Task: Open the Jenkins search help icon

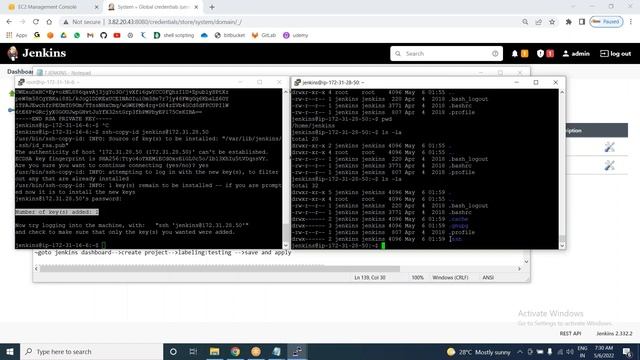Action: click(495, 53)
